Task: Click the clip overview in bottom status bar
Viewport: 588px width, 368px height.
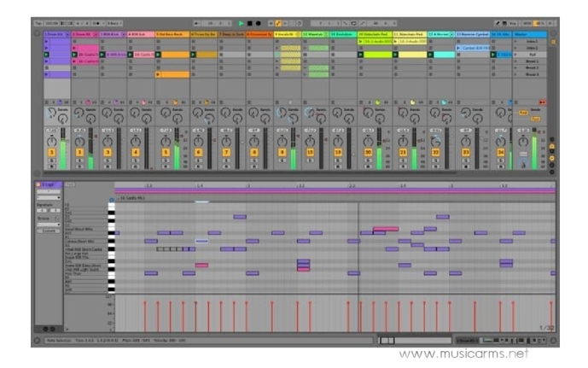Action: tap(414, 340)
